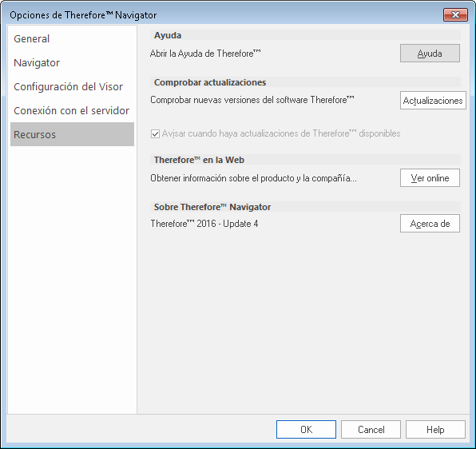Switch to the Navigator section
476x449 pixels.
(72, 63)
